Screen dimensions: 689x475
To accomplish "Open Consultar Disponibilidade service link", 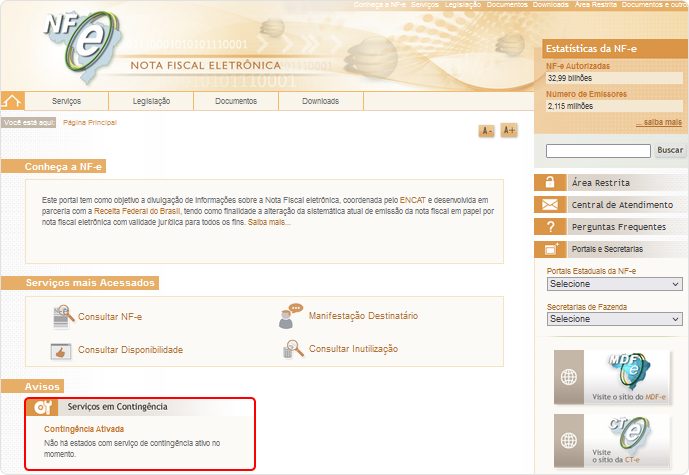I will (x=131, y=350).
